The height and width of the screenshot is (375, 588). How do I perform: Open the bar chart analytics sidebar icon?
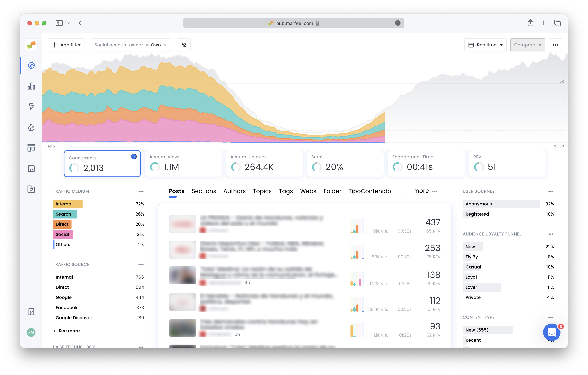coord(31,86)
